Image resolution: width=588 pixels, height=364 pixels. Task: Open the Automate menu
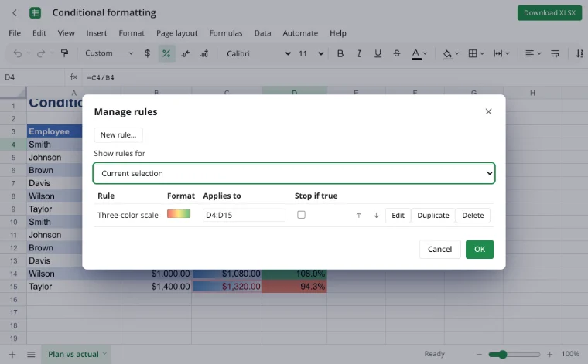click(300, 33)
